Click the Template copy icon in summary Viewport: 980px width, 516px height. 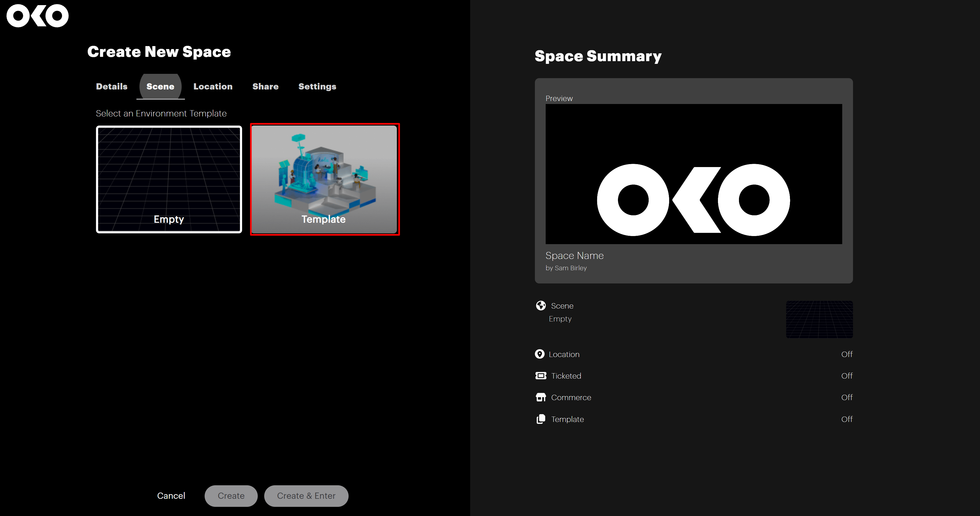pyautogui.click(x=541, y=419)
